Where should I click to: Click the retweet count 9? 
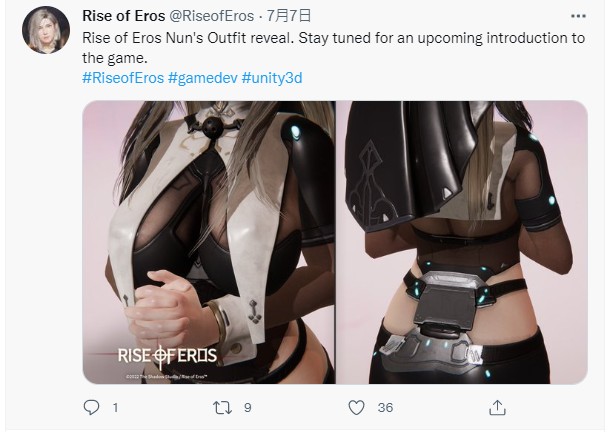[x=247, y=408]
